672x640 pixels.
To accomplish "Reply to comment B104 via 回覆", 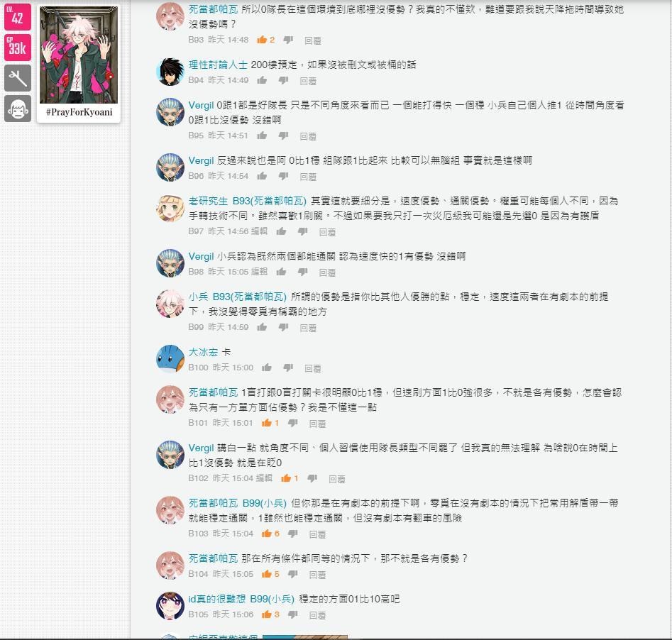I will click(x=317, y=575).
